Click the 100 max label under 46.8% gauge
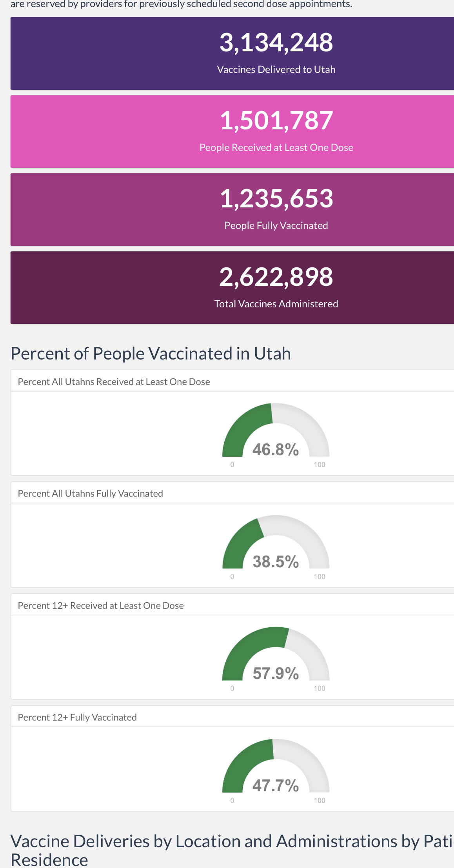This screenshot has width=454, height=868. point(320,465)
